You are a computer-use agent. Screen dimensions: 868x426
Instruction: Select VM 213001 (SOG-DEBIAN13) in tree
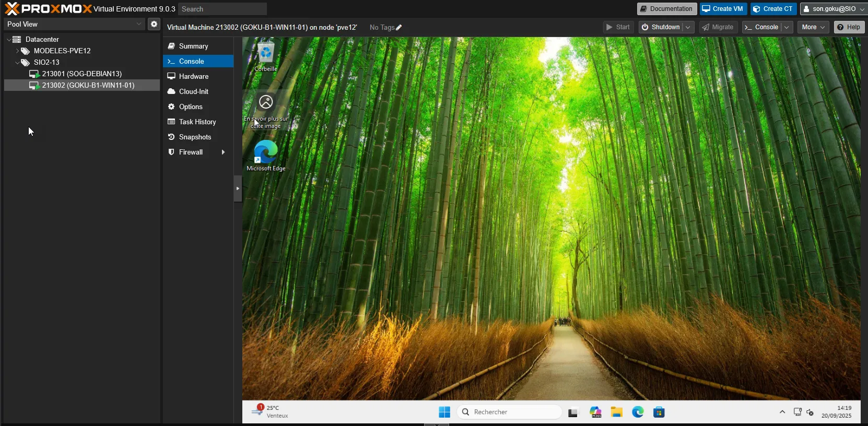[81, 74]
